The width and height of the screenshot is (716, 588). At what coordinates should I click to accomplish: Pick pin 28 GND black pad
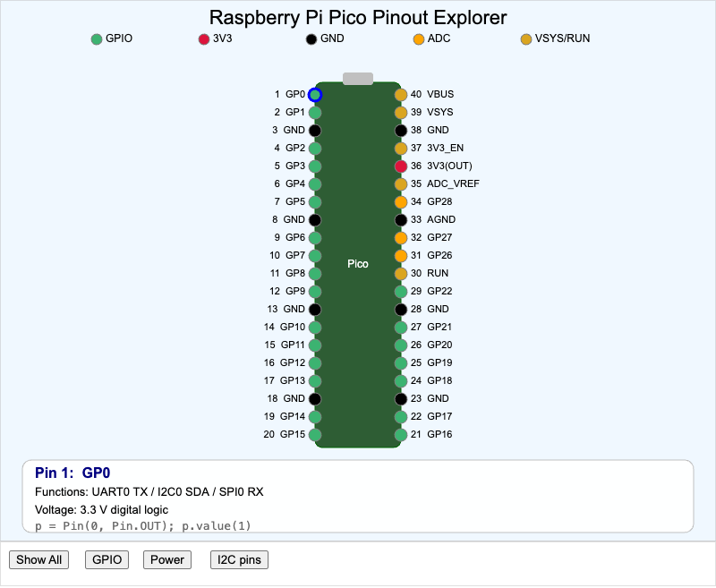(x=401, y=310)
